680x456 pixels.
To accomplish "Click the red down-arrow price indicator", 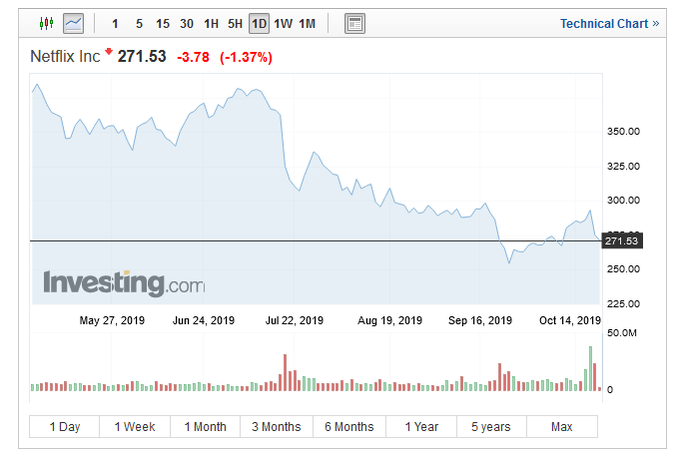I will point(109,52).
